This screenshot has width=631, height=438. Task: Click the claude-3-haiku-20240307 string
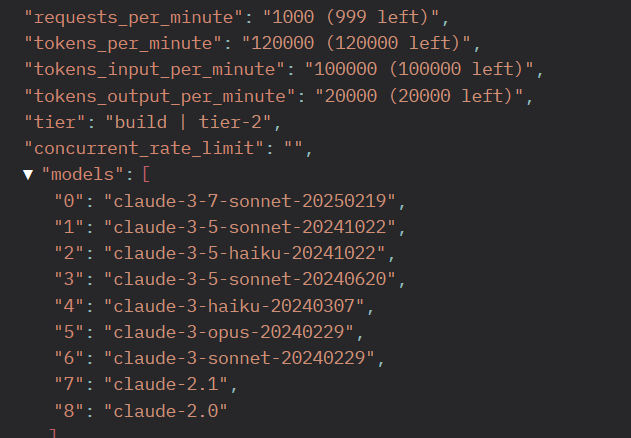pyautogui.click(x=235, y=306)
